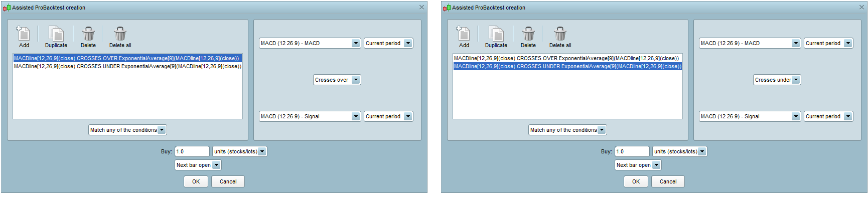Open the 'Crosses over' operator dropdown
This screenshot has width=868, height=201.
pos(356,80)
